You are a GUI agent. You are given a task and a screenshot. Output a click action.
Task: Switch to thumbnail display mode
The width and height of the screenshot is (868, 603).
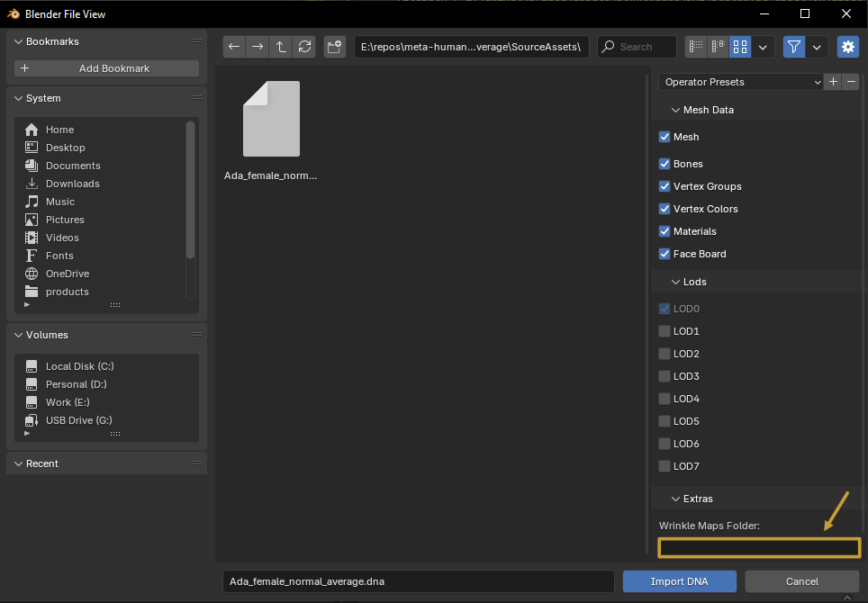click(x=740, y=47)
